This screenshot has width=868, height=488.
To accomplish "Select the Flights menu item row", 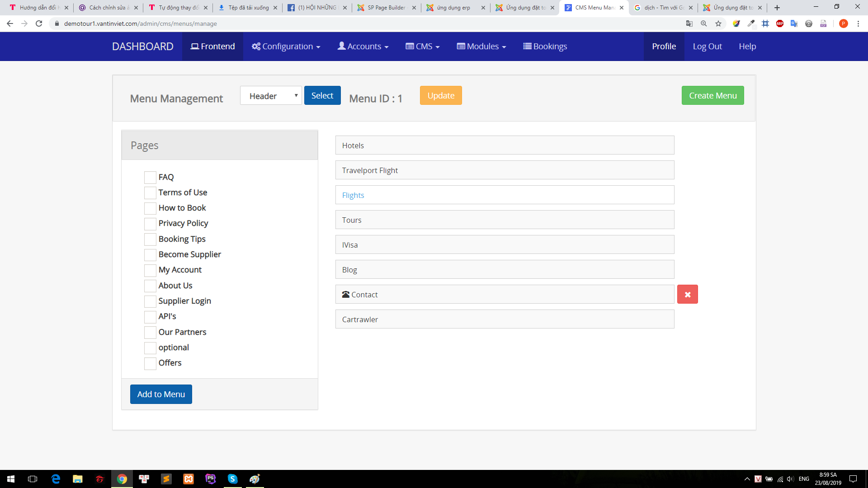I will coord(505,195).
